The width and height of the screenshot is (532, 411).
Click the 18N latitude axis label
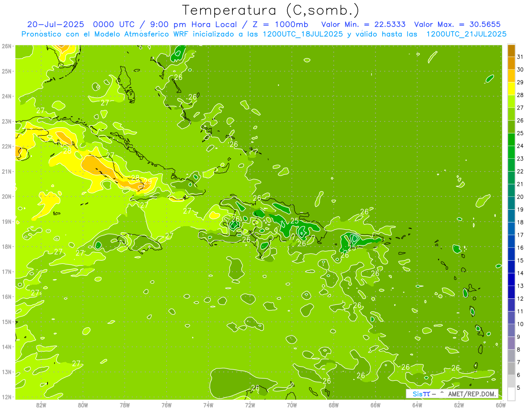tap(7, 247)
